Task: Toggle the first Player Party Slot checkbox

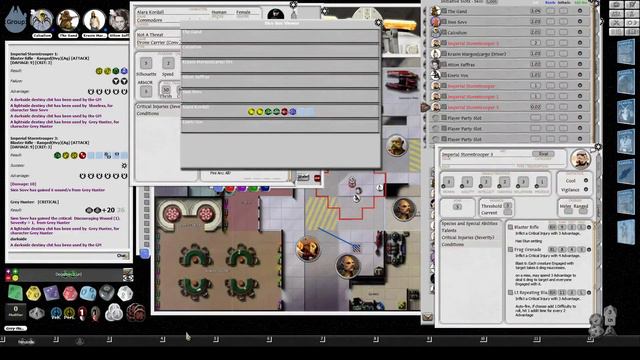Action: tap(444, 118)
